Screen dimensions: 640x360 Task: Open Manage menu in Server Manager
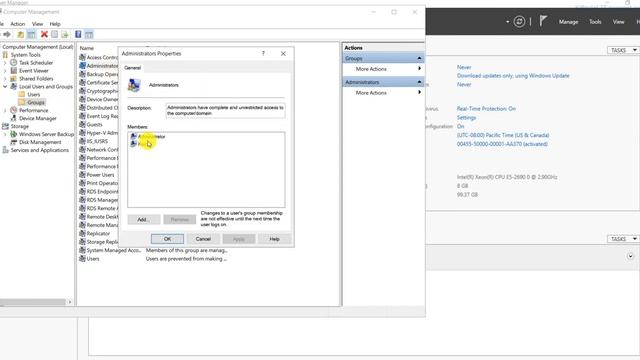pyautogui.click(x=569, y=22)
